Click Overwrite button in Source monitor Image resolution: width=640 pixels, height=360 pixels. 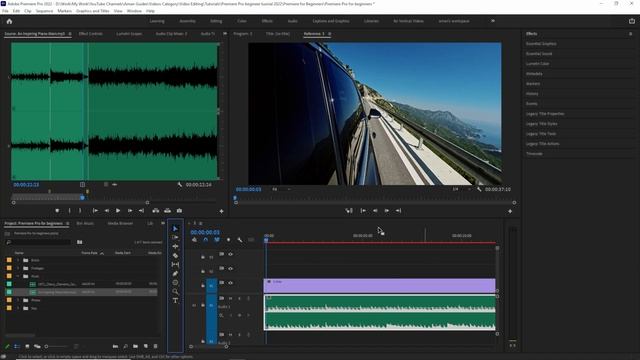click(x=167, y=211)
